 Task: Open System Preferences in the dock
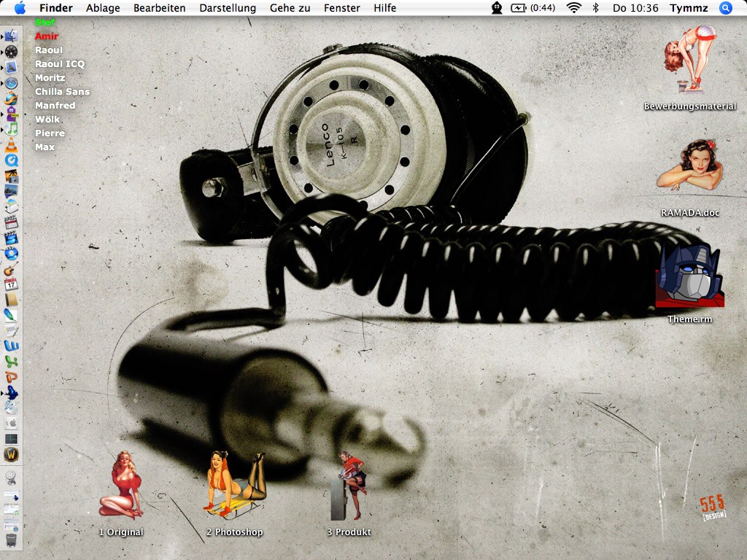click(x=11, y=424)
